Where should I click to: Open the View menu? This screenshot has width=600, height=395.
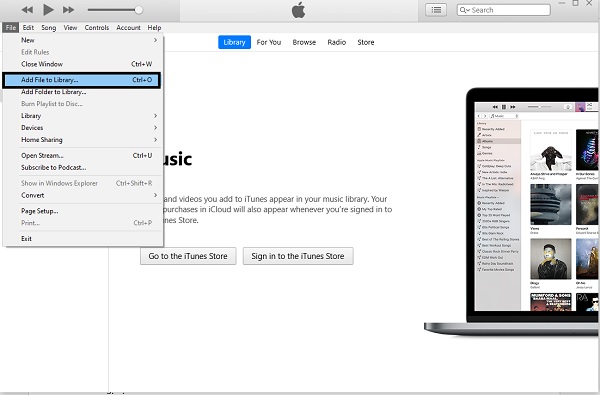(x=70, y=28)
